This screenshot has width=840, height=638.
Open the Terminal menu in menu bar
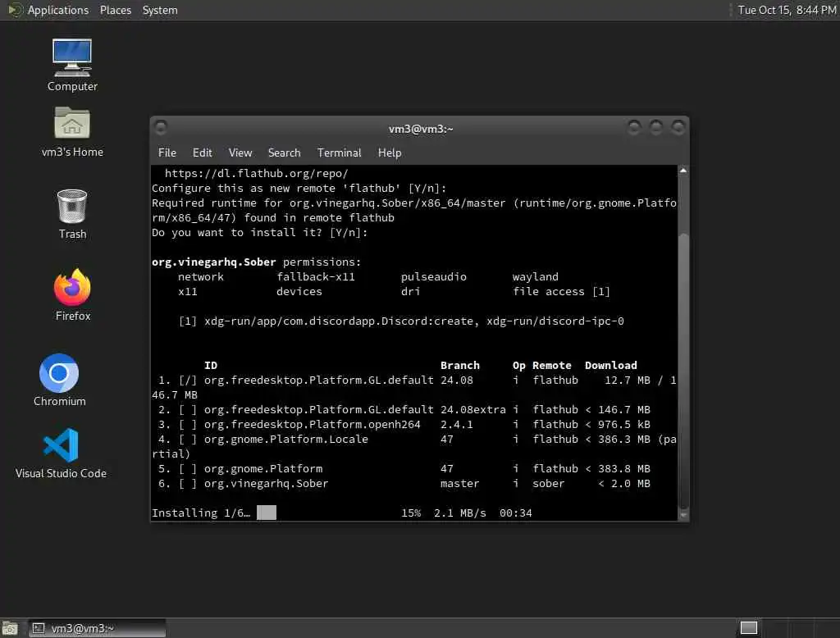[339, 153]
